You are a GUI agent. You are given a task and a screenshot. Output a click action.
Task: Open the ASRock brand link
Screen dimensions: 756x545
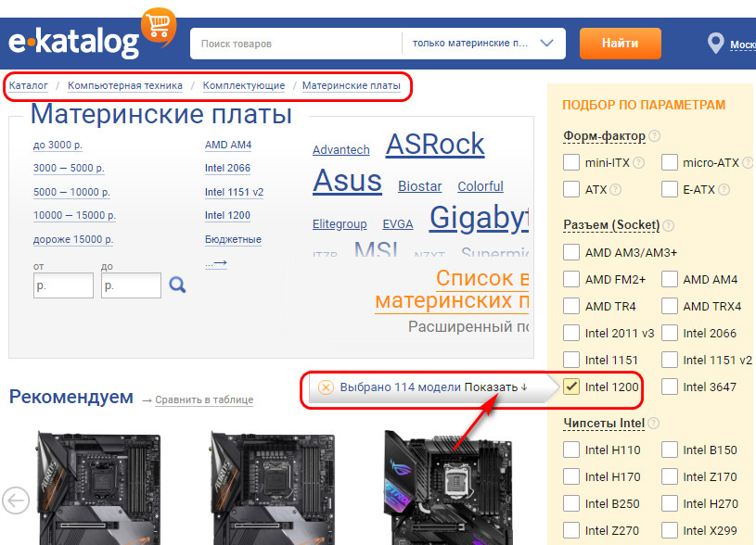[x=435, y=144]
